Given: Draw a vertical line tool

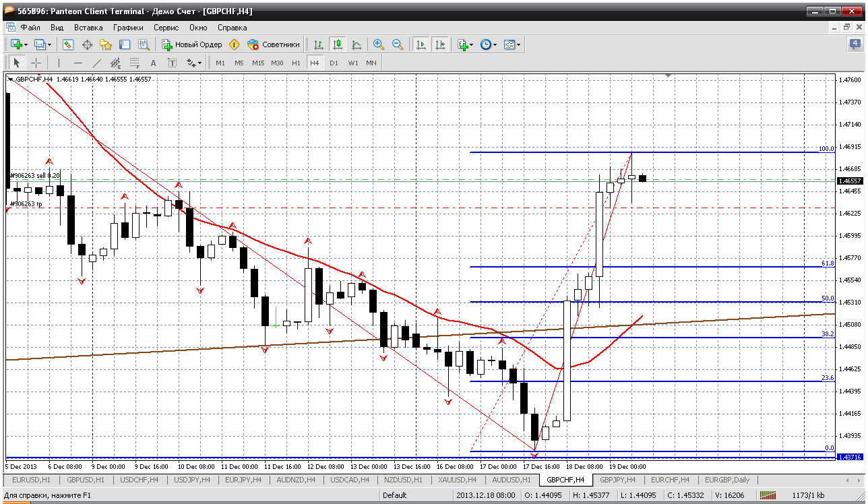Looking at the screenshot, I should click(x=59, y=63).
